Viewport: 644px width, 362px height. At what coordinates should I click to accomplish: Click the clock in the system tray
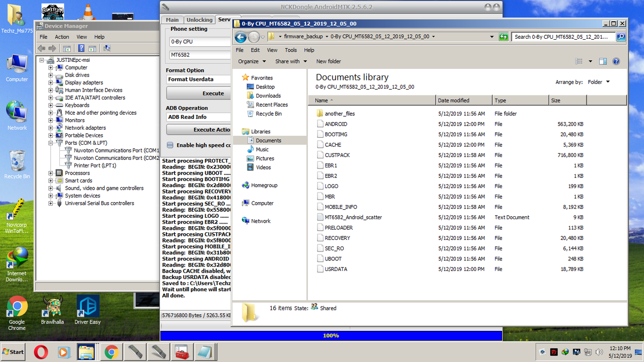point(619,352)
